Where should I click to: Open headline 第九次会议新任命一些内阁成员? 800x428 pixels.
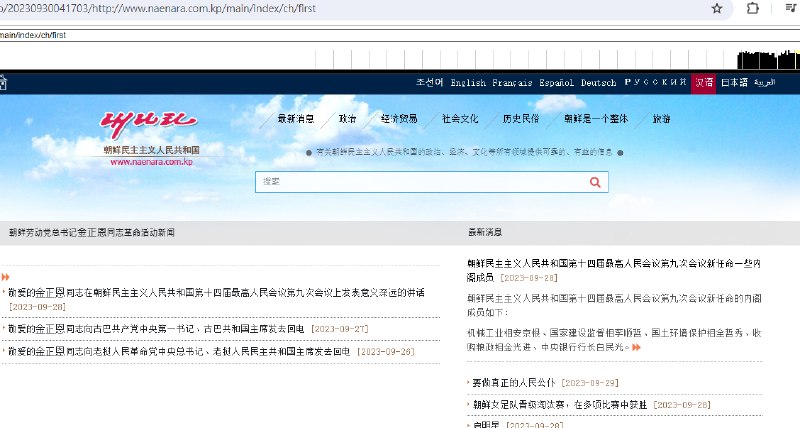coord(614,270)
